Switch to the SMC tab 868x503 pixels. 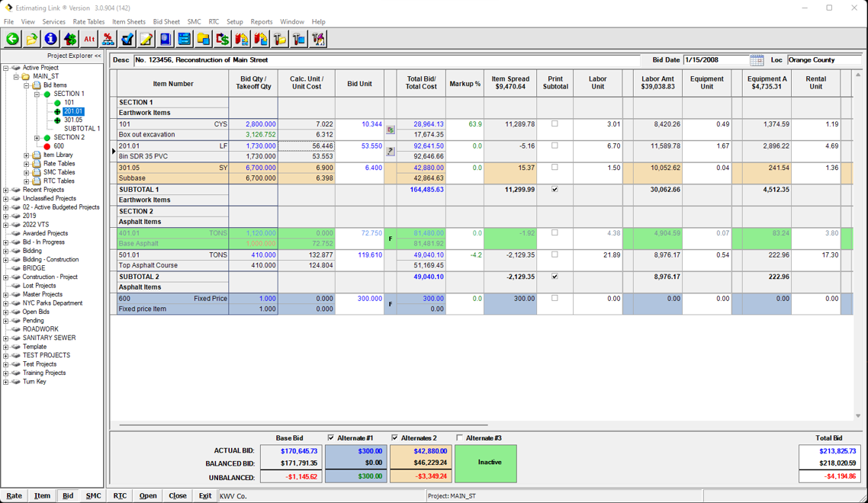(93, 495)
